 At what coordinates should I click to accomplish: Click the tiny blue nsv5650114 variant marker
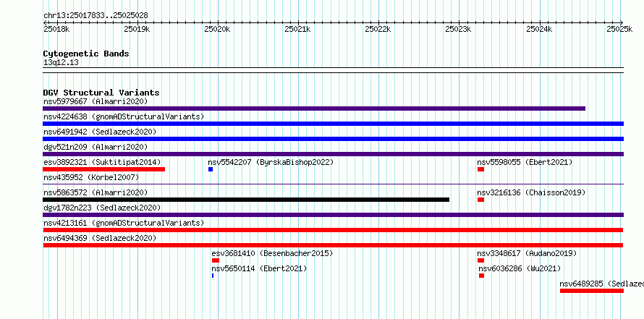(213, 276)
